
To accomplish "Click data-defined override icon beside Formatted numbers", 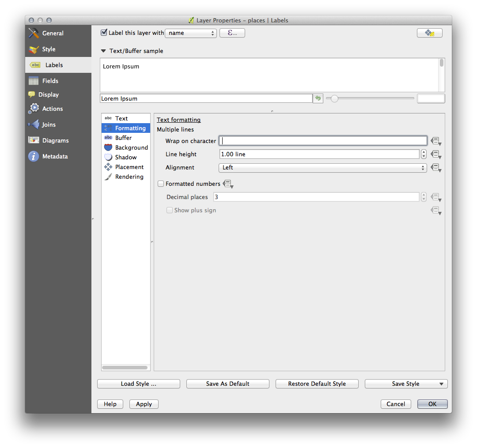I will pyautogui.click(x=228, y=184).
